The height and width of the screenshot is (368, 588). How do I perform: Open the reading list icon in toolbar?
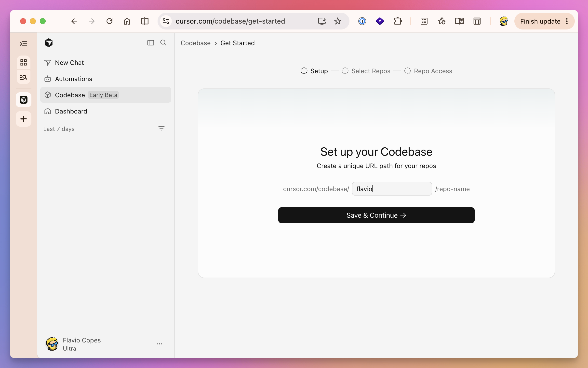(x=424, y=21)
